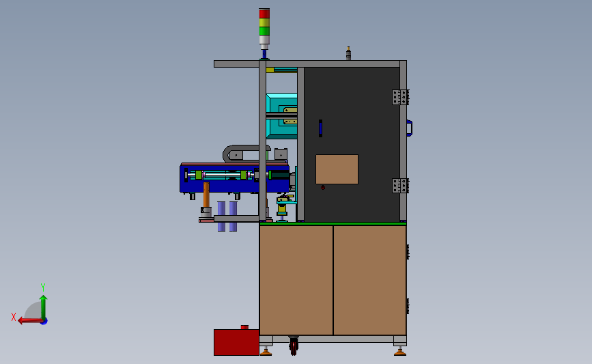Click small red knob atop red box
The width and height of the screenshot is (592, 364).
[x=244, y=327]
